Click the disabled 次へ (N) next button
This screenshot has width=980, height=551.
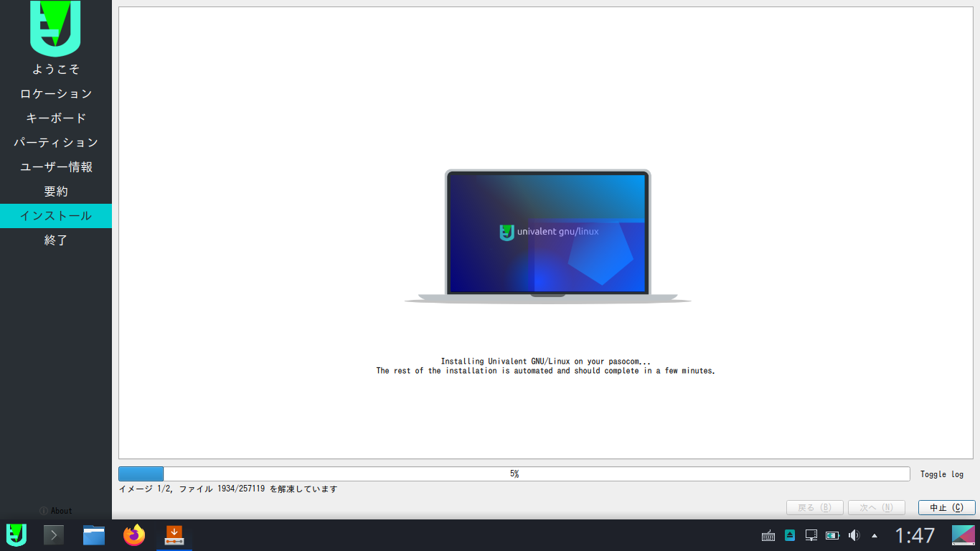877,507
